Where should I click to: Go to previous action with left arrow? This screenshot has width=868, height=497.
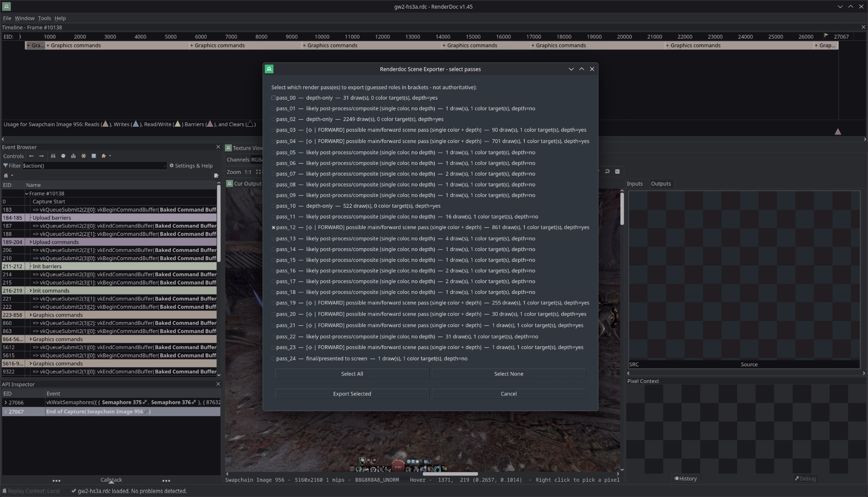[x=31, y=156]
